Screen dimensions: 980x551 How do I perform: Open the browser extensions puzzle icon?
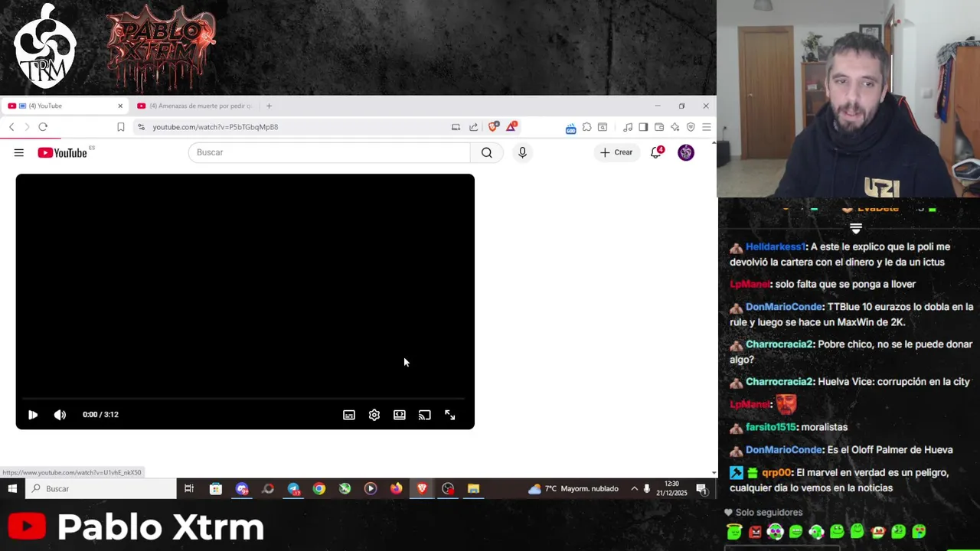586,127
